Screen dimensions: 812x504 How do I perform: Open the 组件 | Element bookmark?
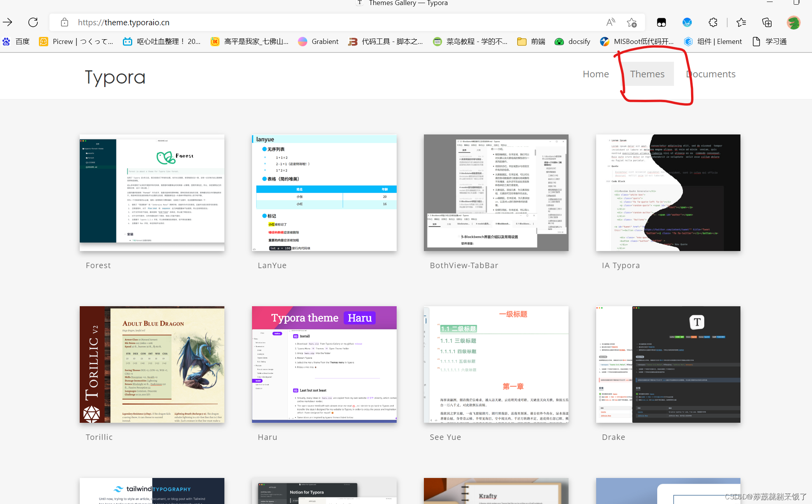click(713, 41)
